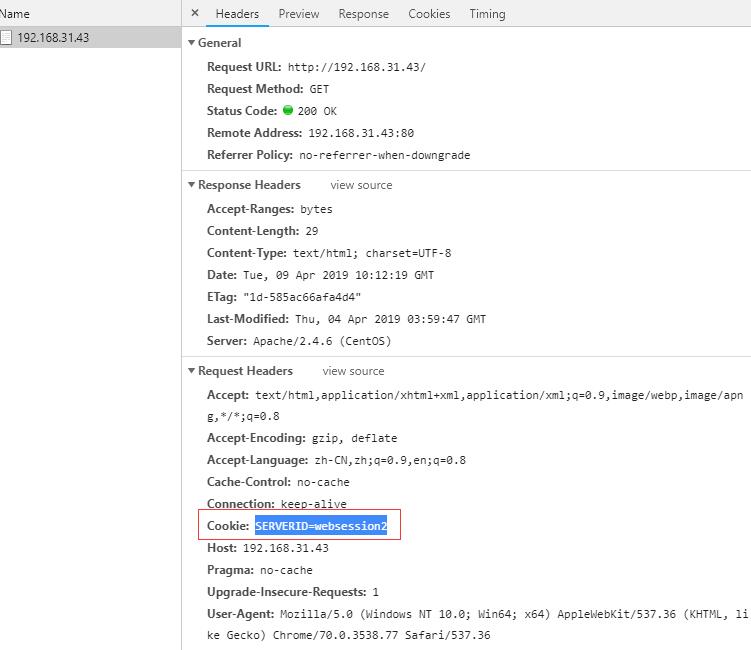751x650 pixels.
Task: Open the Cookies tab
Action: (429, 14)
